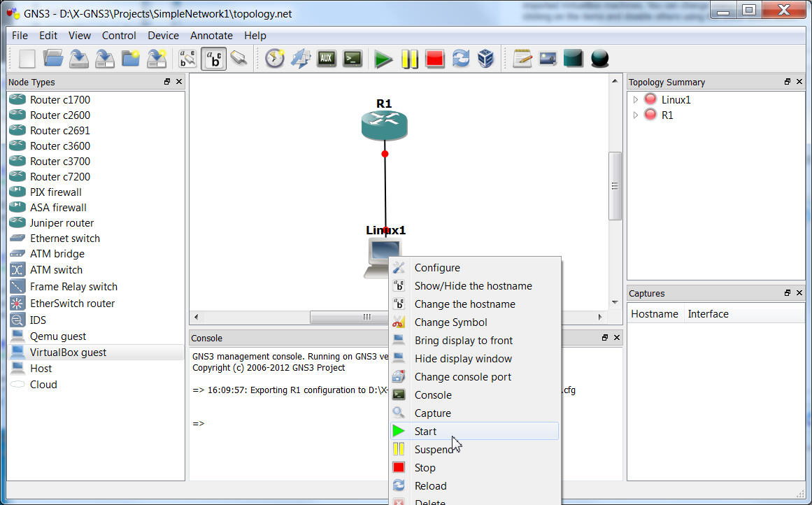
Task: Select ASA firewall node type
Action: click(95, 208)
